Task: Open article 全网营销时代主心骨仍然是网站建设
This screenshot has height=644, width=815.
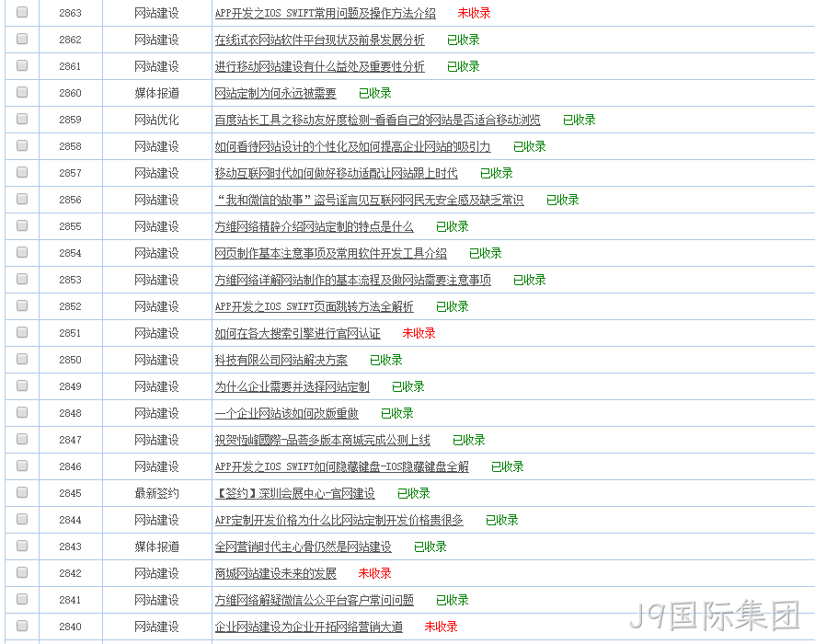Action: click(303, 546)
